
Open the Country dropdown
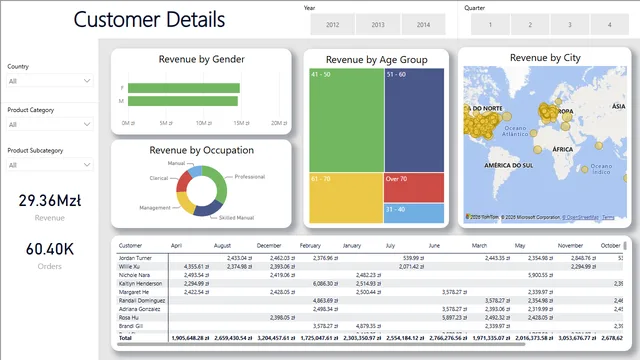[x=50, y=81]
